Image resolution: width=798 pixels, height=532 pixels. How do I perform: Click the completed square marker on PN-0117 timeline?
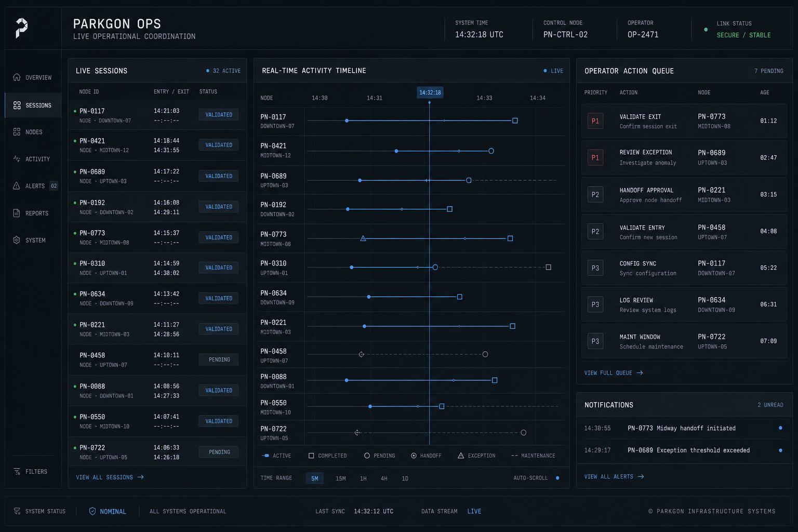click(x=515, y=121)
